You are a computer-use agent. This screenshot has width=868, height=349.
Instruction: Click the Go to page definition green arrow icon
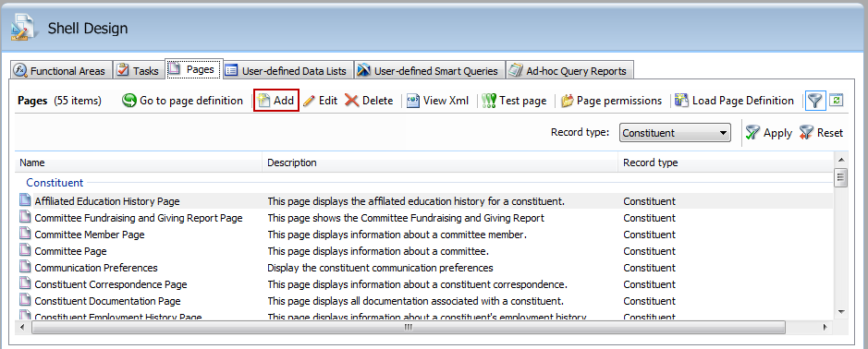pos(129,101)
